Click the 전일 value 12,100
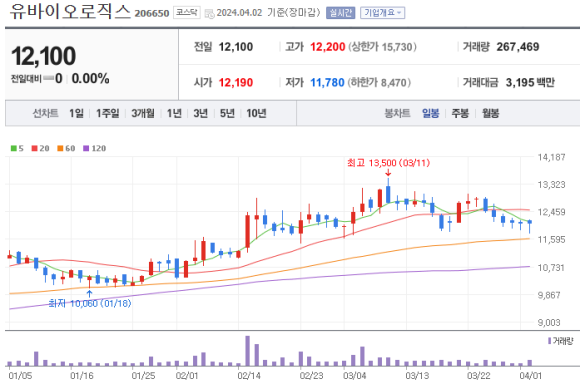This screenshot has width=580, height=384. click(236, 47)
